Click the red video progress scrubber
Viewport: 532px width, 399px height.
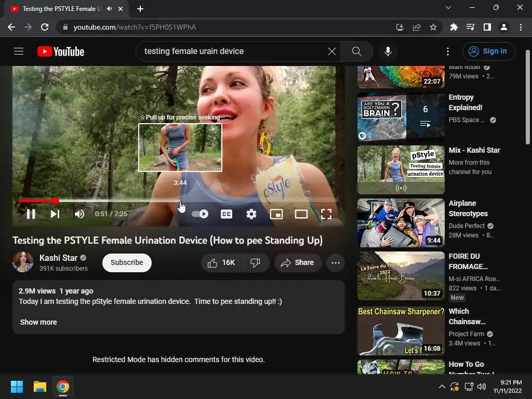tap(56, 201)
